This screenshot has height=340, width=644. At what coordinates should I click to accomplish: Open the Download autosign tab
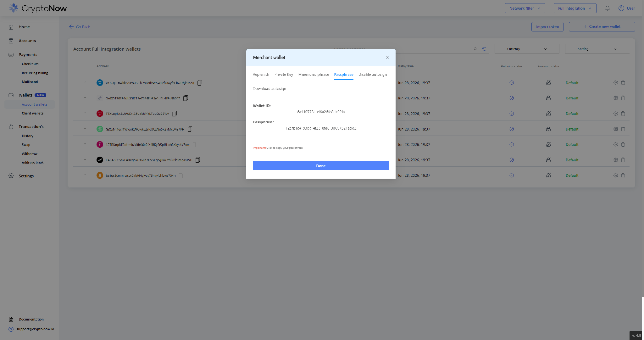269,89
